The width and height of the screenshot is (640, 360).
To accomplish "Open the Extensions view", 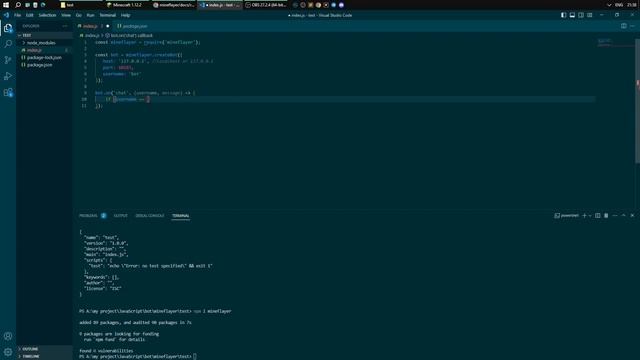I will 8,93.
